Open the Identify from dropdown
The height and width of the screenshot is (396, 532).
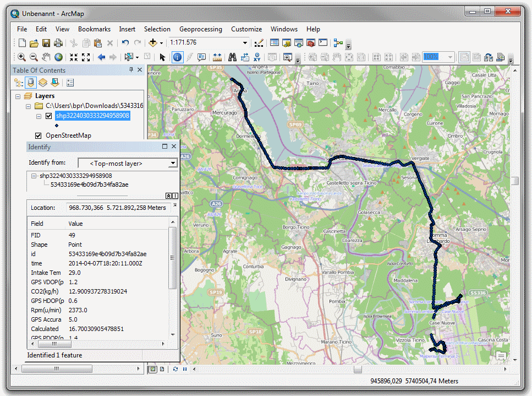(173, 163)
